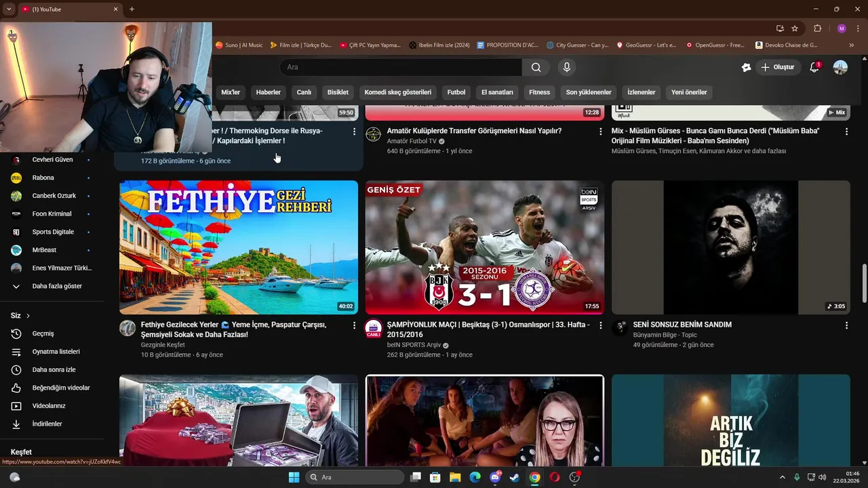The image size is (868, 488).
Task: Select the Mix'ler filter chip
Action: (231, 92)
